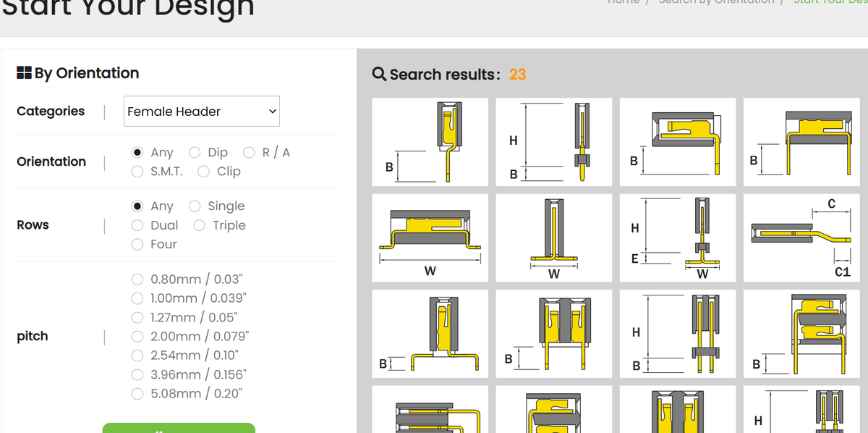Select 2.00mm / 0.079" pitch option
The width and height of the screenshot is (868, 433).
[x=137, y=336]
